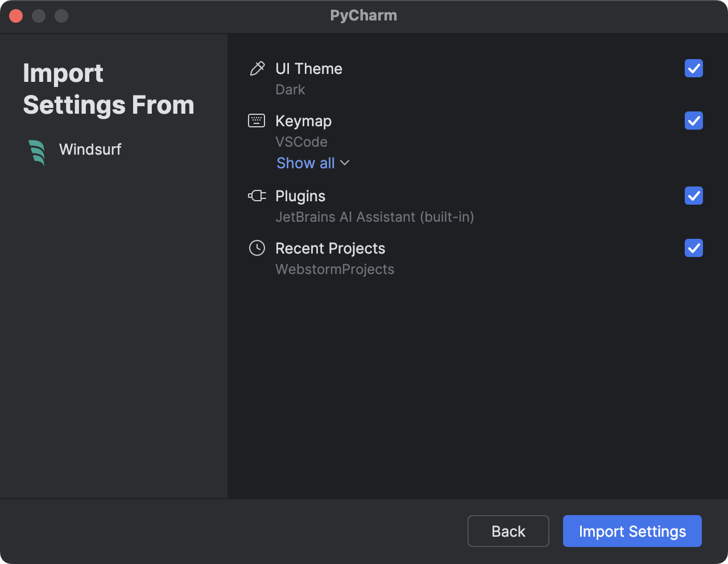The image size is (728, 564).
Task: Uncheck the Keymap import option
Action: click(693, 121)
